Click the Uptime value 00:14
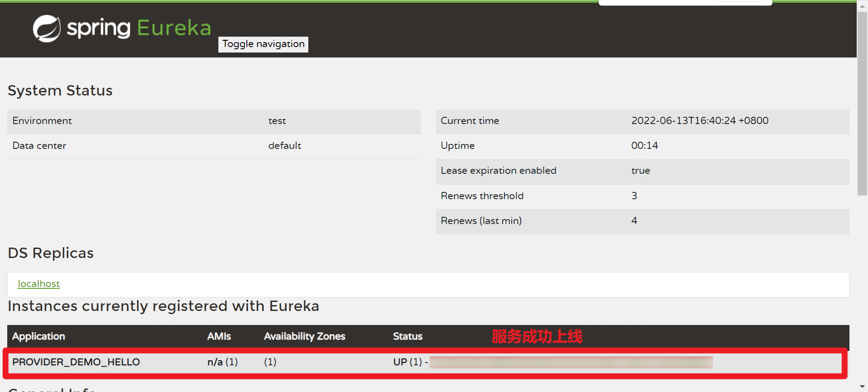 coord(645,146)
